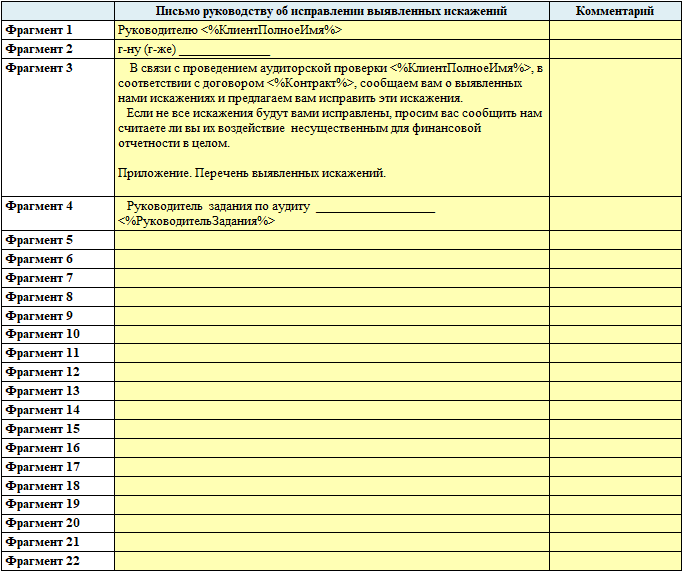Click the 'Фрагмент 19' row label

pos(58,504)
